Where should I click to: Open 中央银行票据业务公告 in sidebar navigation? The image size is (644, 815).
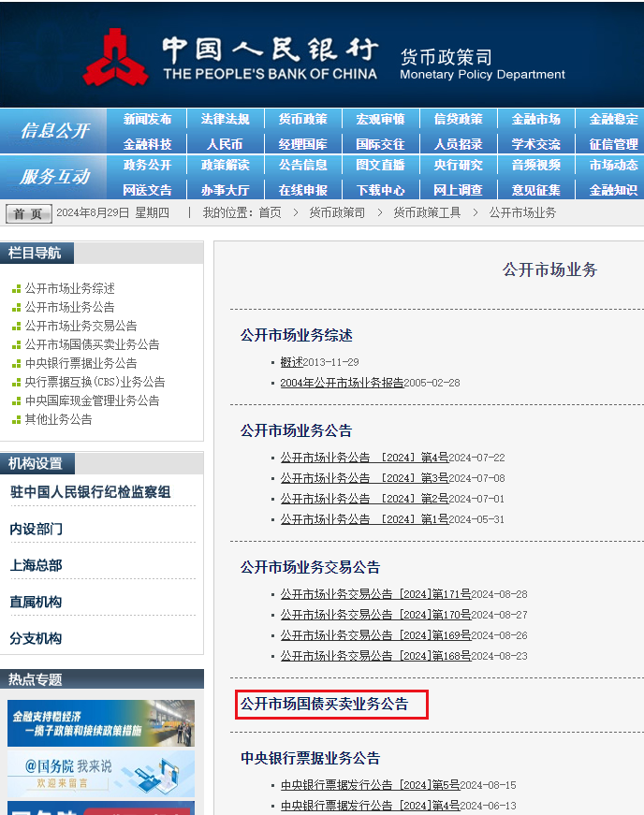[81, 363]
